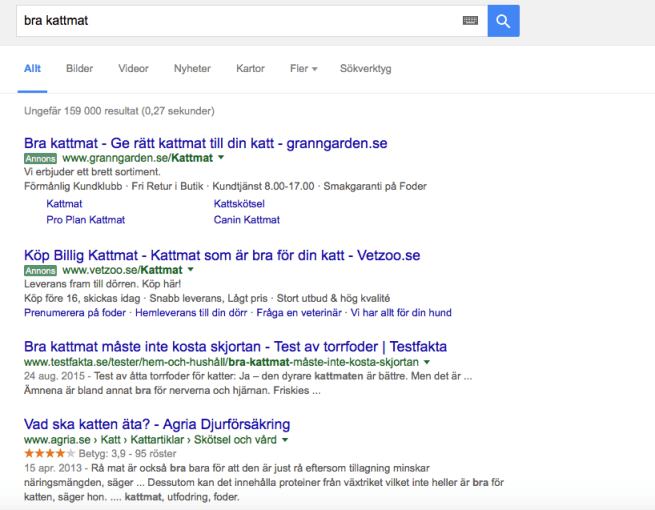Screen dimensions: 655x510
Task: Open the Kartor tab
Action: coord(250,69)
